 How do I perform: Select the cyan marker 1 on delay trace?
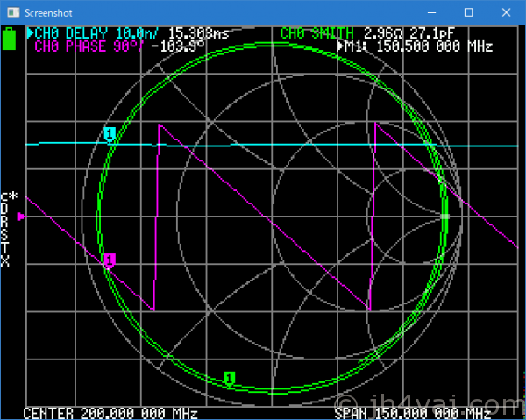(110, 133)
